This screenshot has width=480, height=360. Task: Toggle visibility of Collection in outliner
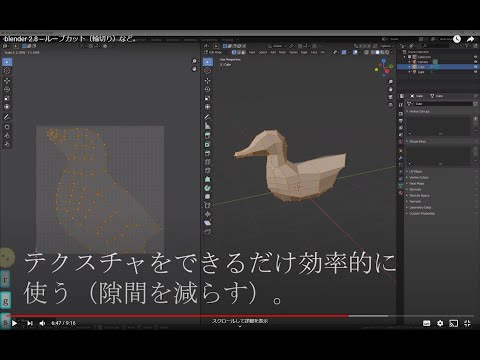(x=475, y=57)
